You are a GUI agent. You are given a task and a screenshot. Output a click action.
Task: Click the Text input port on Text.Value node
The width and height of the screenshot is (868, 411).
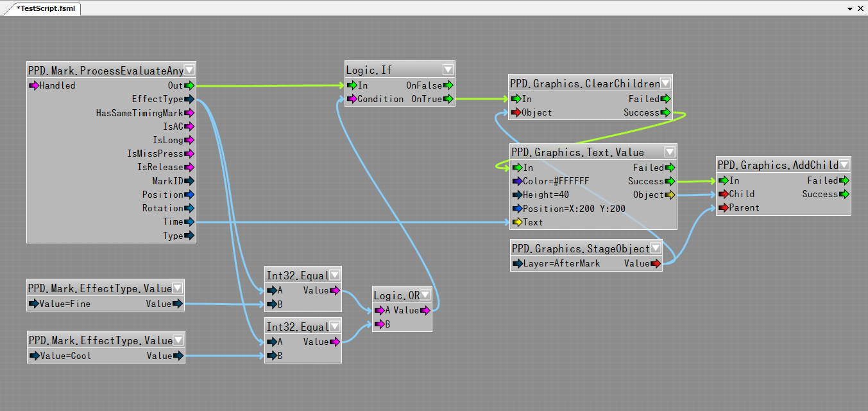(x=517, y=222)
